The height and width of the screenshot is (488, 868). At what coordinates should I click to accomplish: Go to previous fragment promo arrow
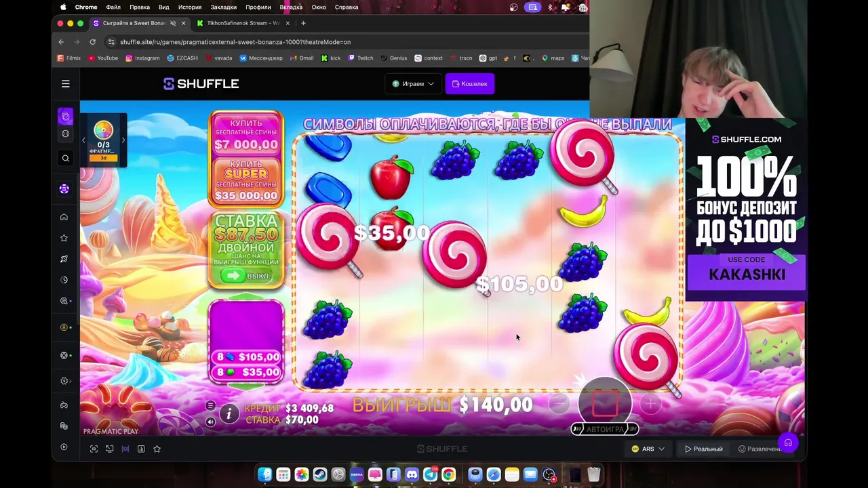pos(83,140)
